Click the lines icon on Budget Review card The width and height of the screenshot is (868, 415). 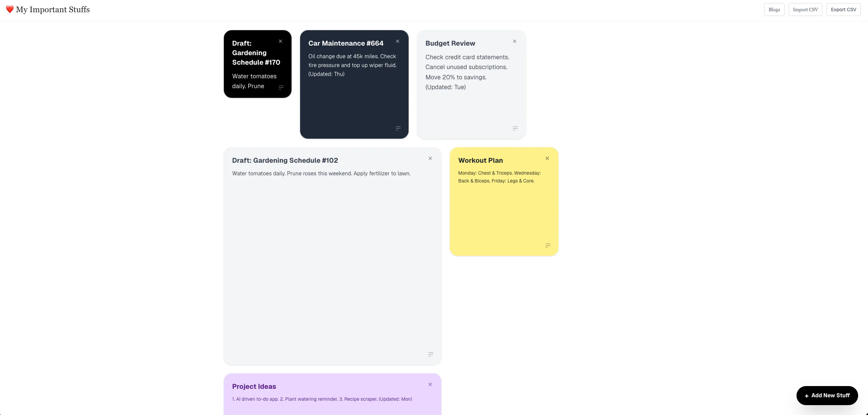pyautogui.click(x=515, y=128)
